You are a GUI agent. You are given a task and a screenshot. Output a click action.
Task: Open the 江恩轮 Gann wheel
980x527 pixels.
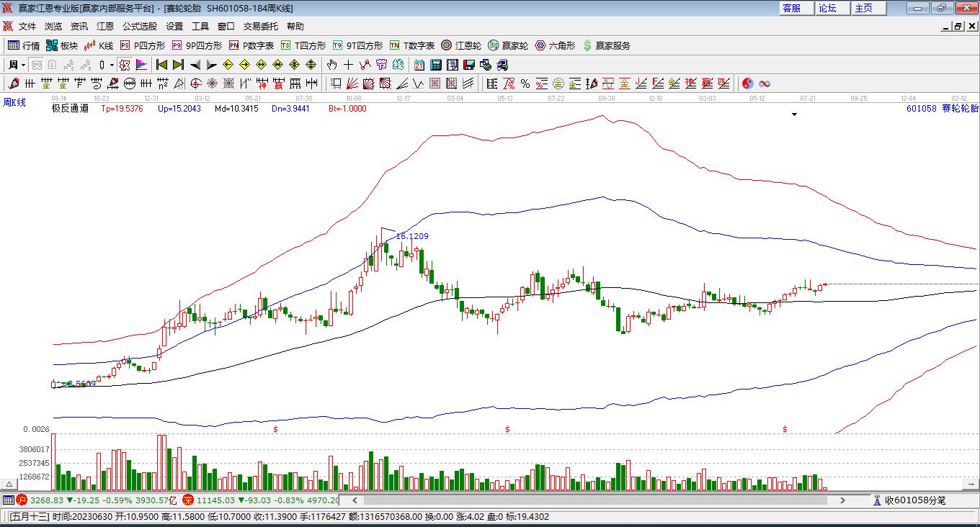(461, 45)
